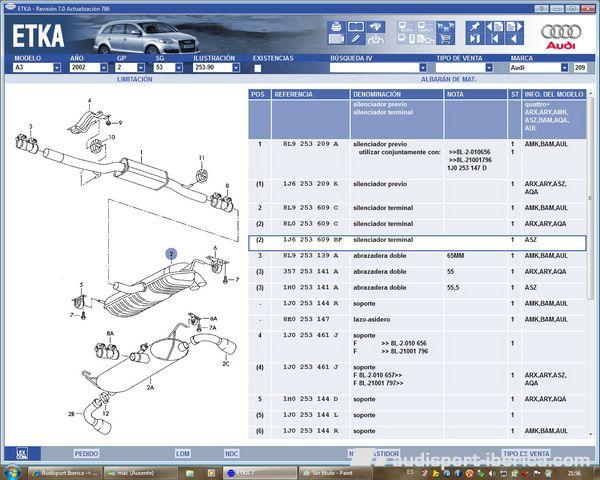Click the DENOMINACIÓN column header

(396, 94)
